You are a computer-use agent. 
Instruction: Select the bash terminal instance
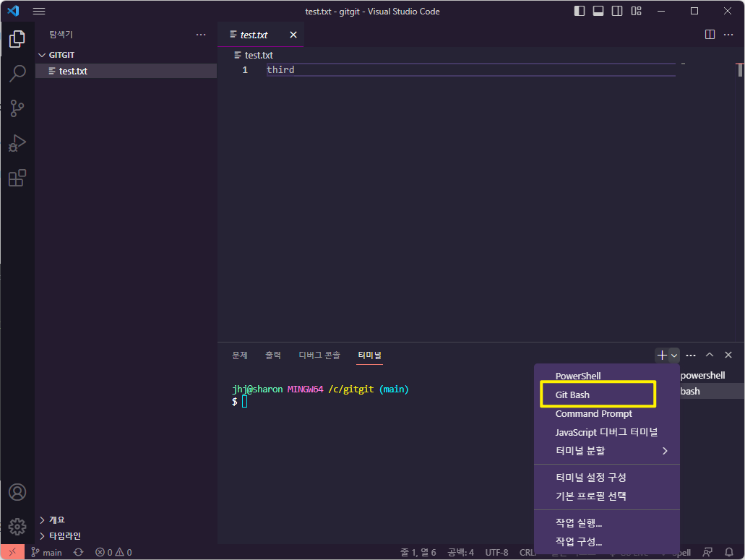712,392
